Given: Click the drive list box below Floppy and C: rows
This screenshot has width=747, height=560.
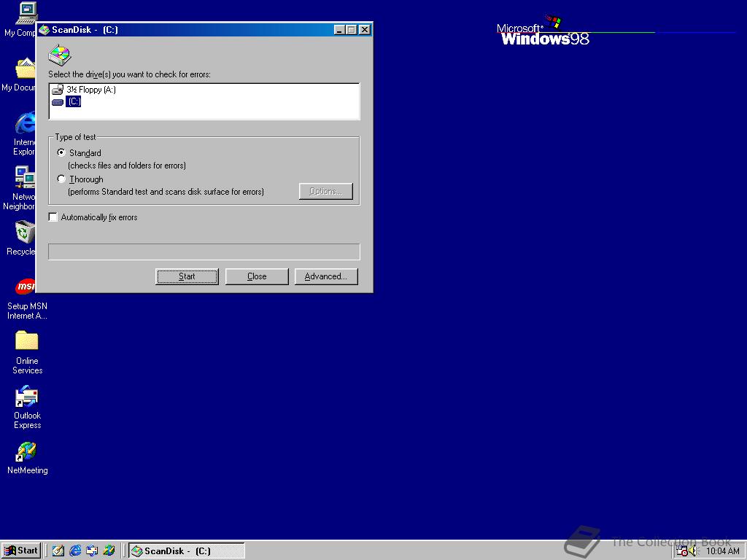Looking at the screenshot, I should (204, 113).
